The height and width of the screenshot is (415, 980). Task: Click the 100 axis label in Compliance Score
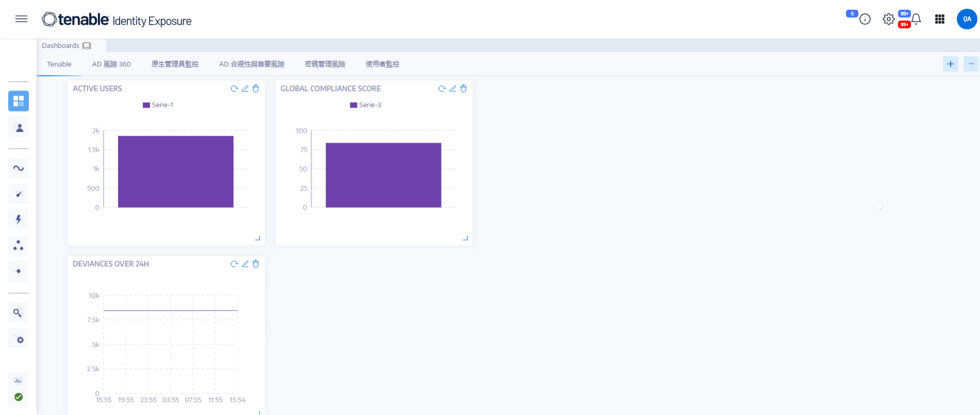coord(301,131)
